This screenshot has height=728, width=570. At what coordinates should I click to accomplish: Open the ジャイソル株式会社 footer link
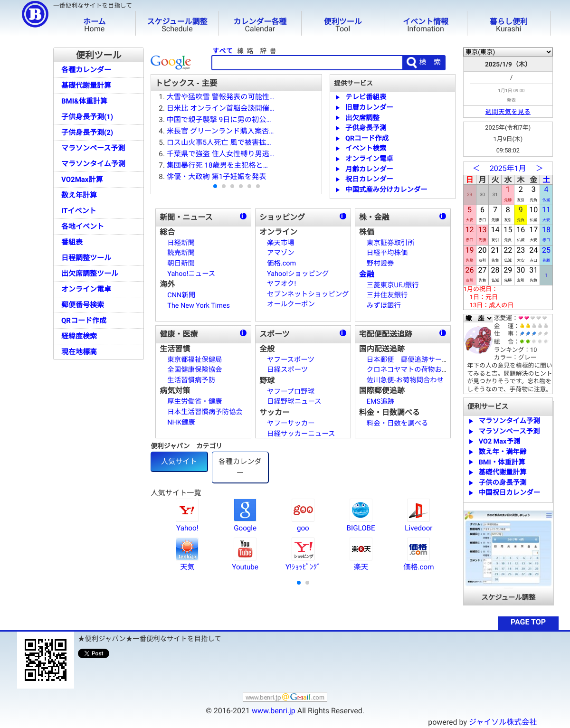(503, 722)
